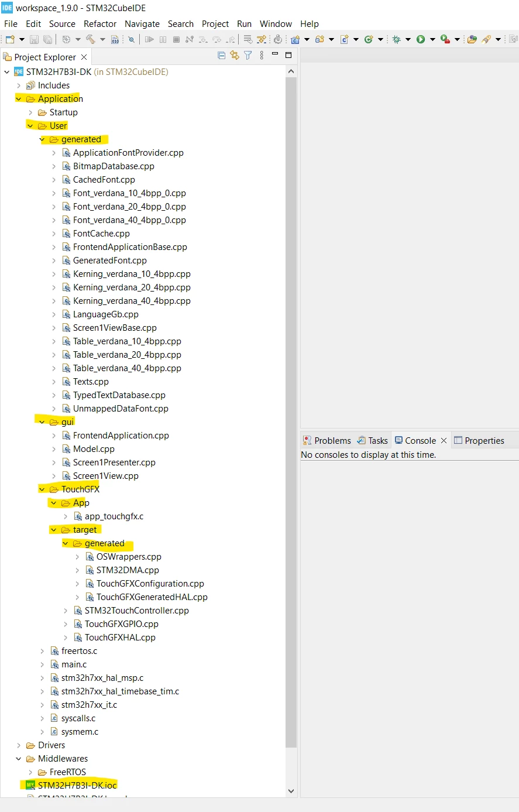Close the Console tab
The image size is (519, 812).
444,440
